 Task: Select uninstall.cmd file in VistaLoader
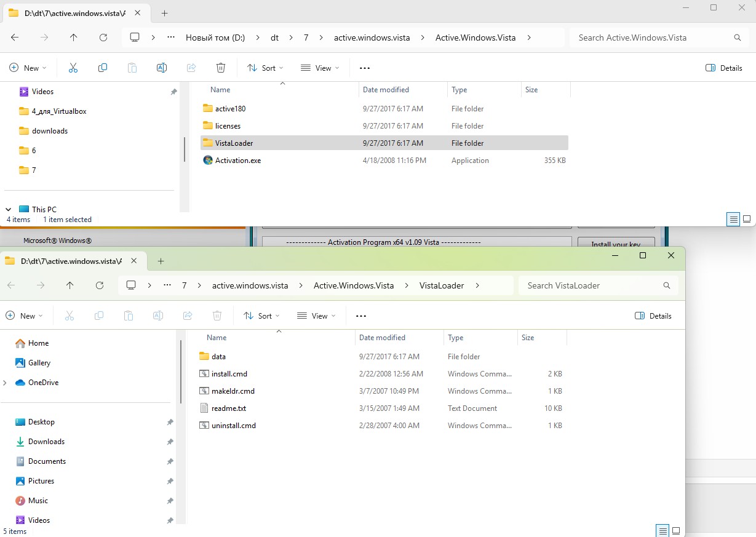pos(381,426)
